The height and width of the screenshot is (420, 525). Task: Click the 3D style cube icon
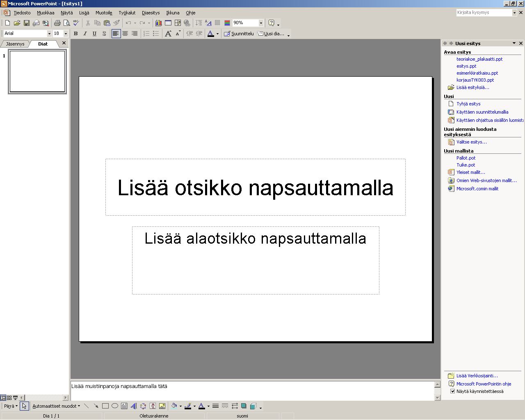(x=253, y=406)
